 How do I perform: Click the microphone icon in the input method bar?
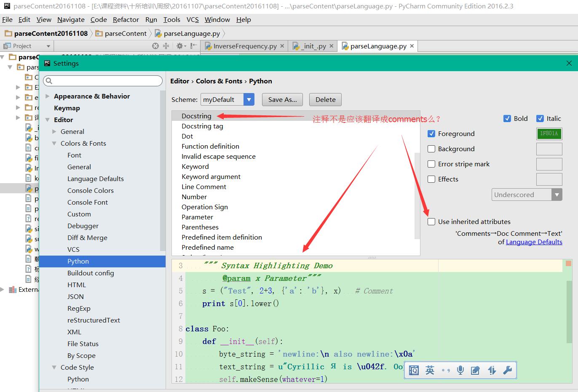pos(460,370)
